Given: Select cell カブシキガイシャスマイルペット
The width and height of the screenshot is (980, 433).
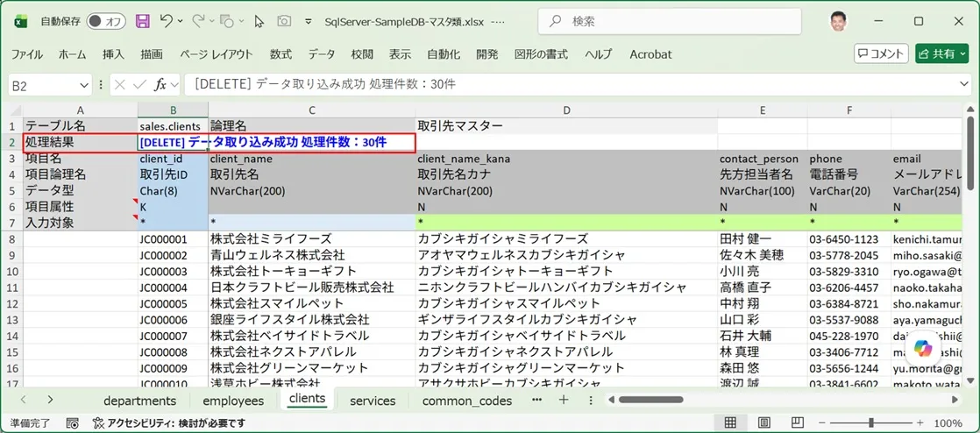Looking at the screenshot, I should 566,303.
